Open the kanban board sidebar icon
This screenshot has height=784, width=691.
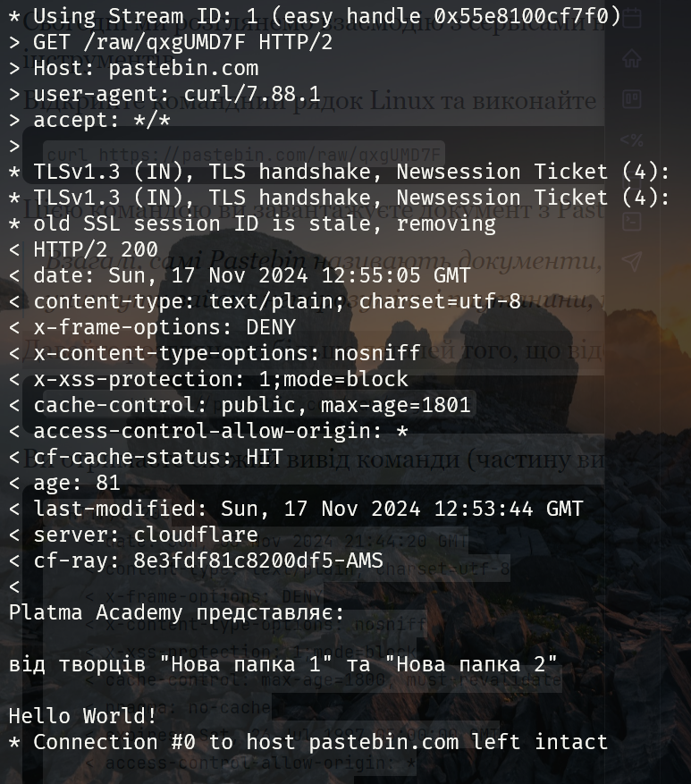pyautogui.click(x=632, y=99)
